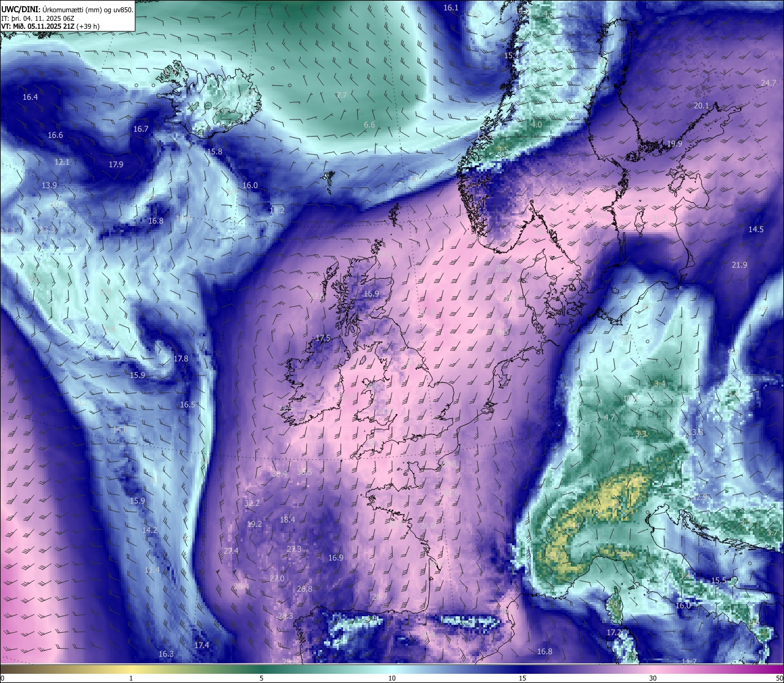Image resolution: width=784 pixels, height=683 pixels.
Task: Click the legend tick label 0
Action: [2, 678]
